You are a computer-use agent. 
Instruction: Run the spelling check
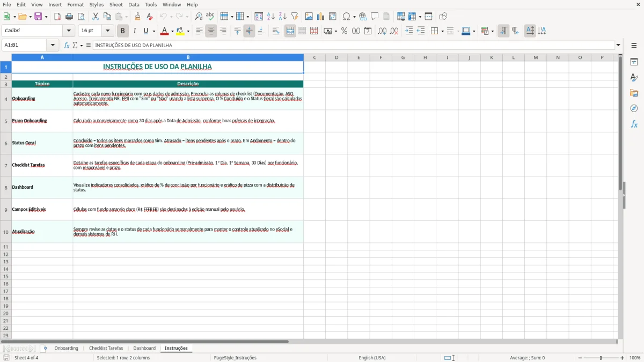pyautogui.click(x=210, y=17)
